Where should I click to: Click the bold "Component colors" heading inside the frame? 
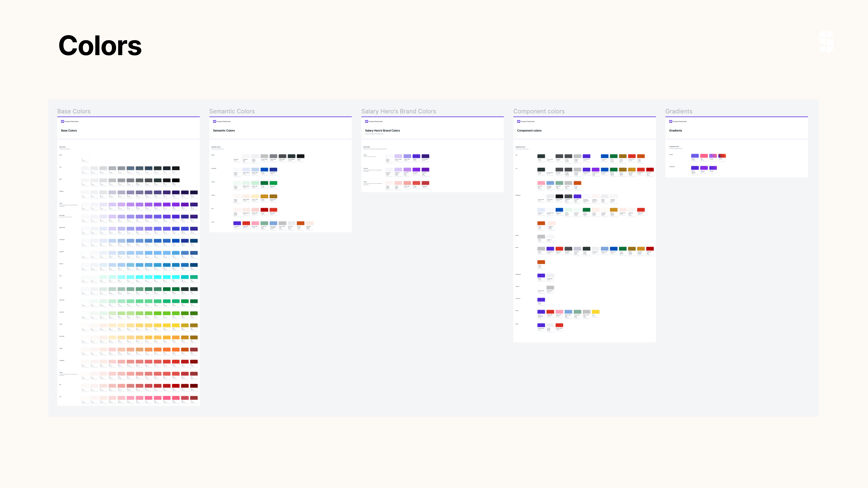(x=529, y=131)
